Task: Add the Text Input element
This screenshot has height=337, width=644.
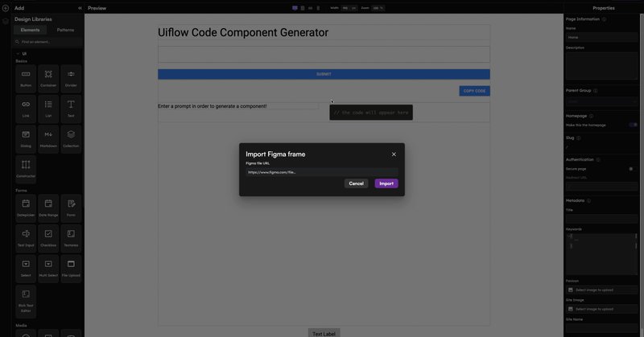Action: click(x=26, y=238)
